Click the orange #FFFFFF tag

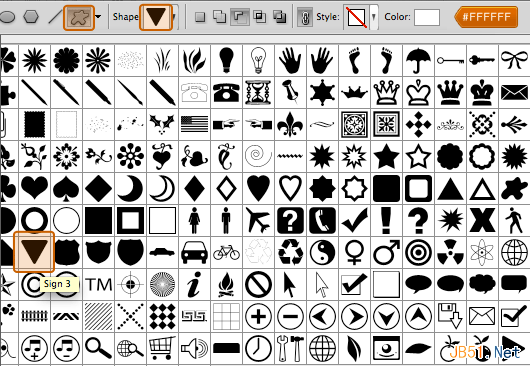pos(486,17)
